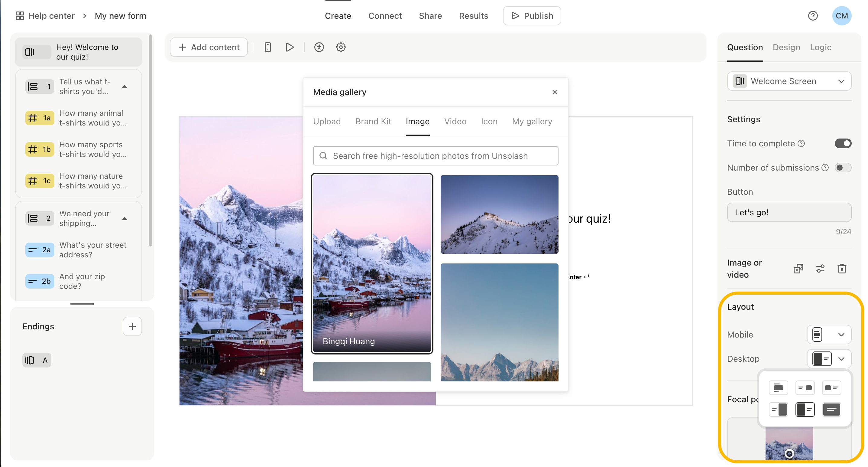Open the workspace grid icon beside Help center
Image resolution: width=868 pixels, height=467 pixels.
[x=20, y=16]
